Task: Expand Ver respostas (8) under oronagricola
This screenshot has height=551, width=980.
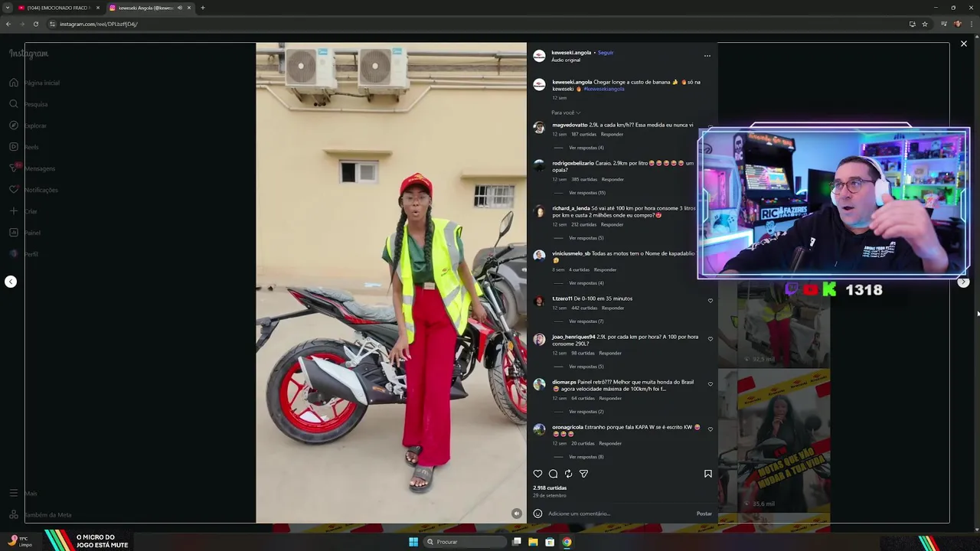Action: point(586,457)
